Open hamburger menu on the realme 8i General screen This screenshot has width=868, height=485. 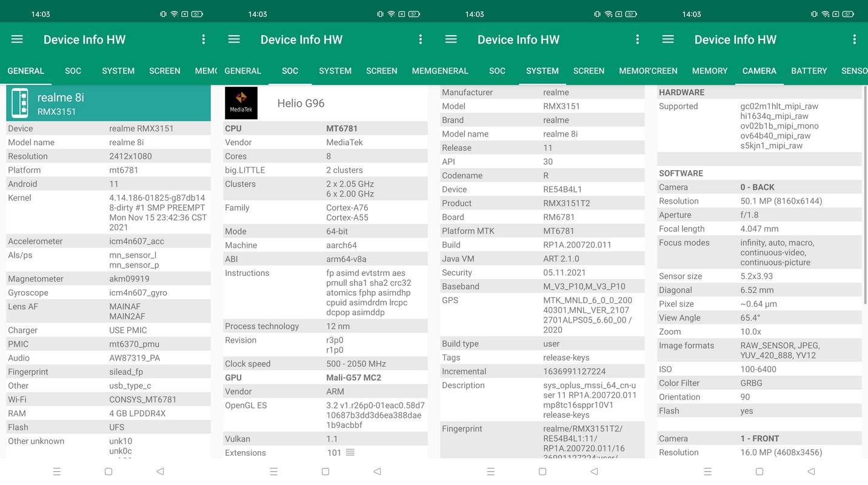(17, 39)
